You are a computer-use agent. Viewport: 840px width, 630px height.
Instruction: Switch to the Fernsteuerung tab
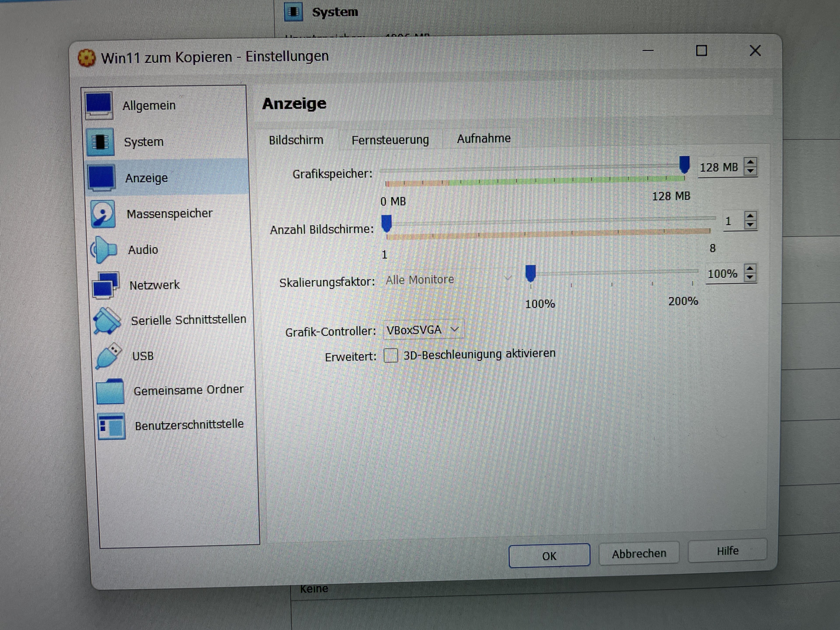point(390,140)
